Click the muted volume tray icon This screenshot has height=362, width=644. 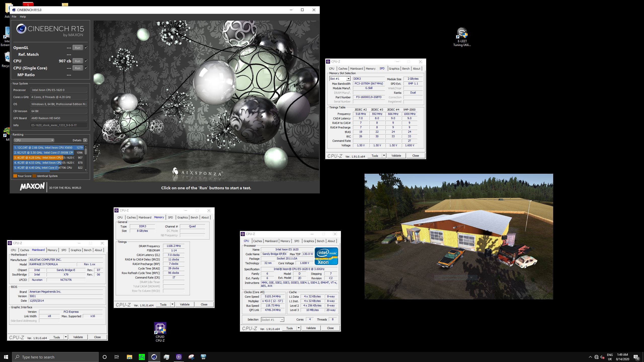pyautogui.click(x=602, y=357)
